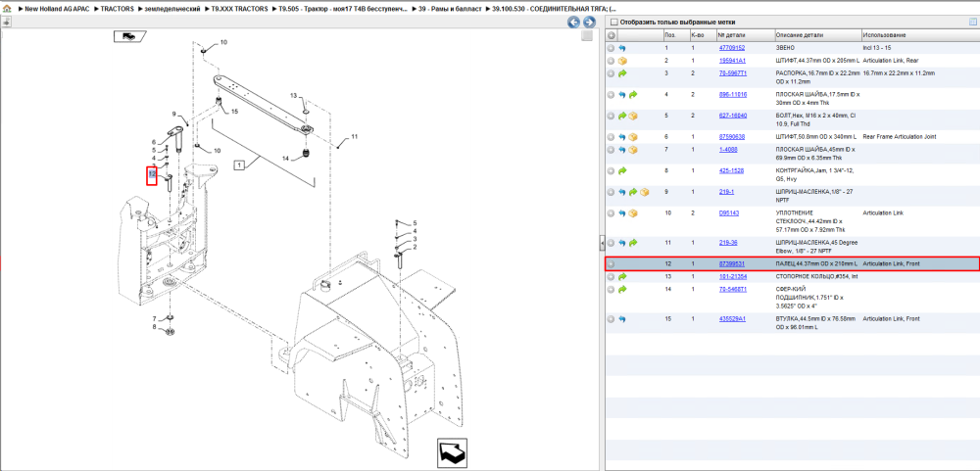Image resolution: width=980 pixels, height=471 pixels.
Task: Click the blue forward arrow above diagram
Action: click(x=589, y=23)
